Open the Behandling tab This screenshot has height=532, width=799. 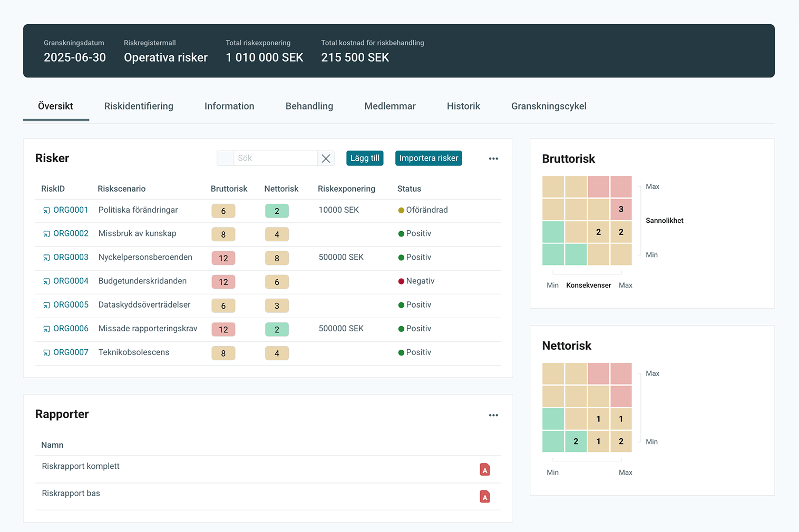tap(309, 106)
